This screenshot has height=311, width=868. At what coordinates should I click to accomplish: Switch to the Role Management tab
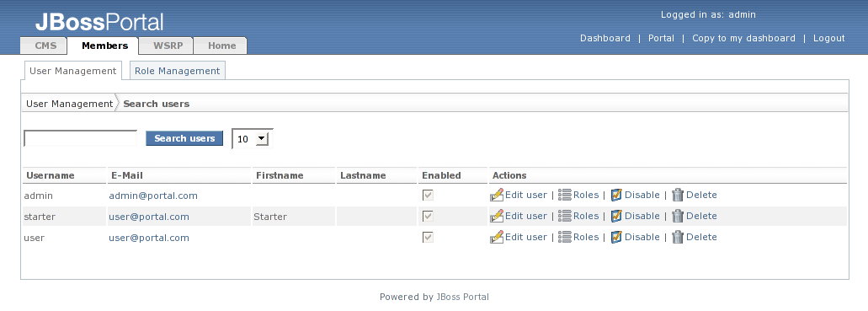coord(177,71)
